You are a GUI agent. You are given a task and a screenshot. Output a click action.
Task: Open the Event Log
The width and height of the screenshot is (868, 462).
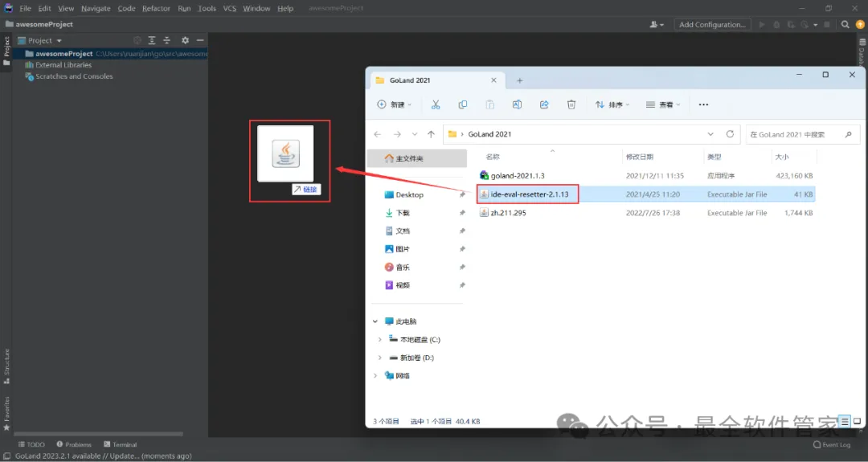832,444
